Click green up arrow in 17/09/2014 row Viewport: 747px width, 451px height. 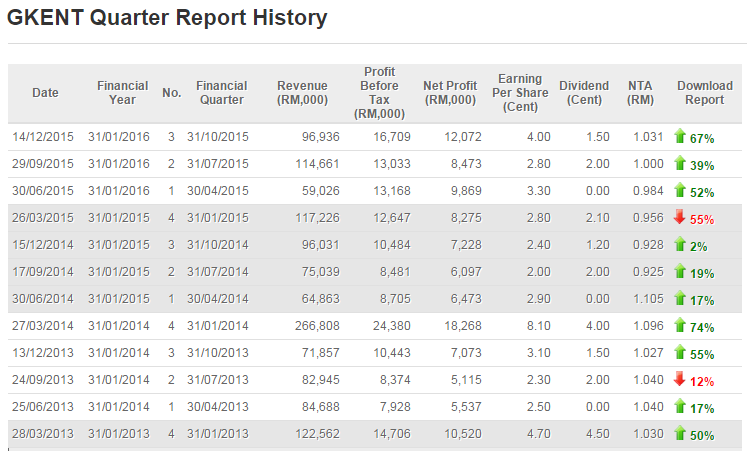[x=680, y=271]
